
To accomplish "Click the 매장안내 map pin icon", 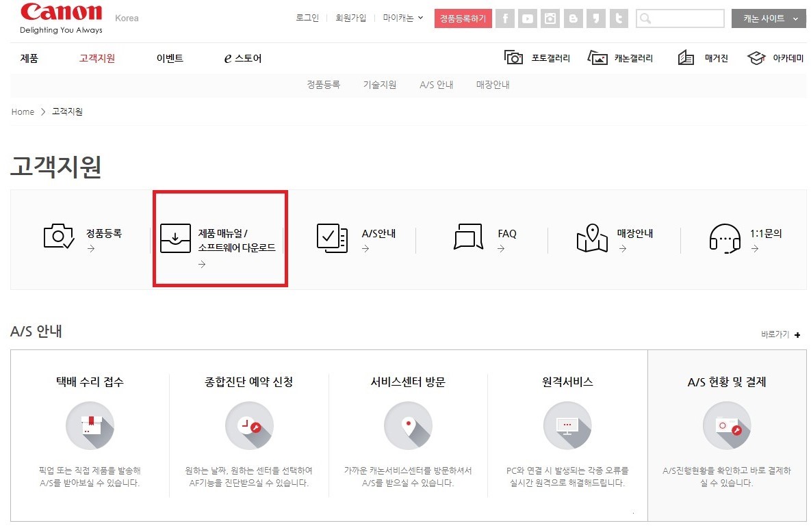I will tap(592, 239).
